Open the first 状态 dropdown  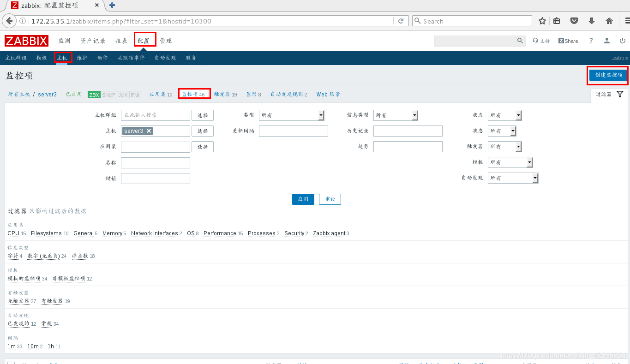pos(504,115)
